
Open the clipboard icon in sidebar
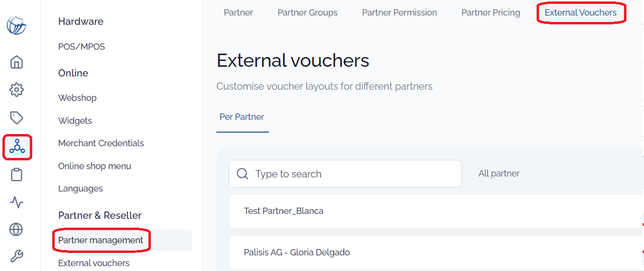17,174
